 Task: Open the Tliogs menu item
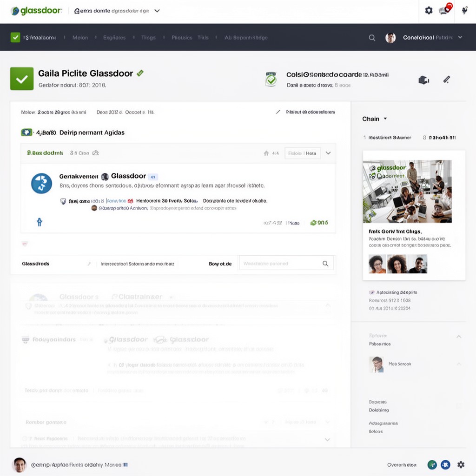[148, 38]
